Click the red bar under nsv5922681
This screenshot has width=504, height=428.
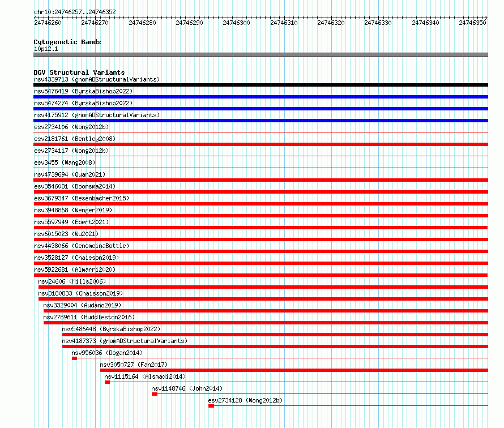[x=260, y=275]
